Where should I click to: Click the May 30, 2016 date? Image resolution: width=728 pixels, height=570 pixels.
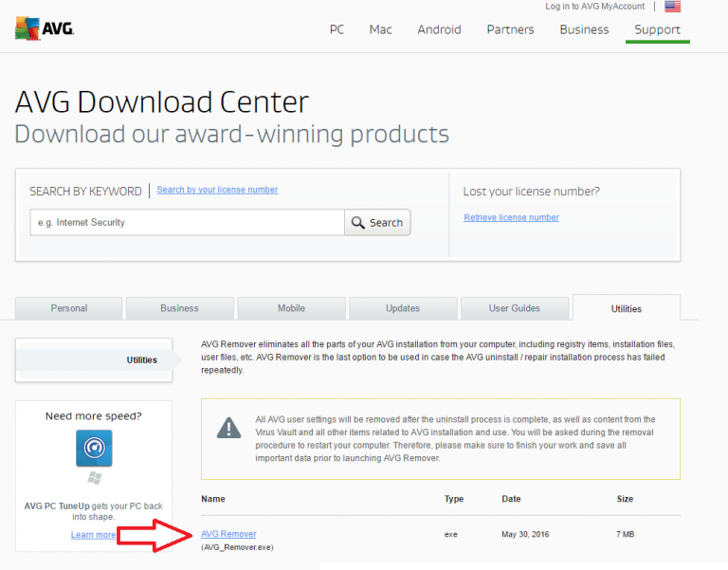coord(525,534)
